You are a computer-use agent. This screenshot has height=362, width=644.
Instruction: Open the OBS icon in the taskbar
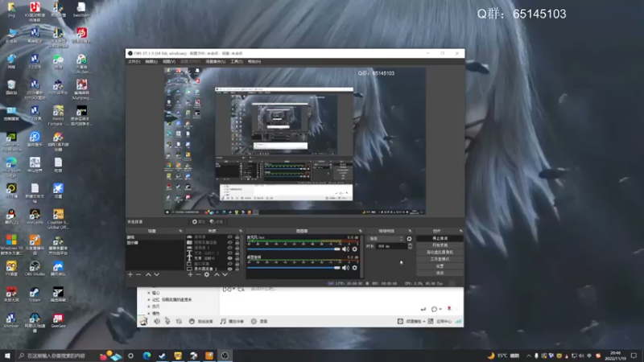pyautogui.click(x=225, y=356)
